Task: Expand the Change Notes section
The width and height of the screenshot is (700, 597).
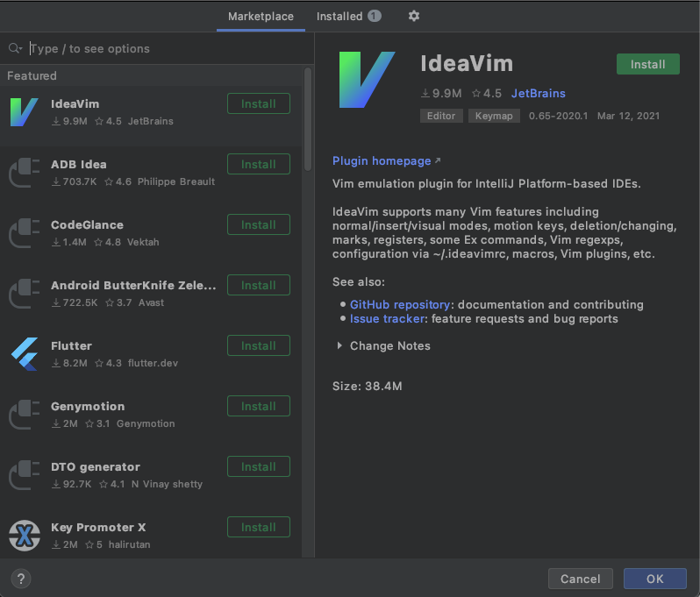Action: coord(339,345)
